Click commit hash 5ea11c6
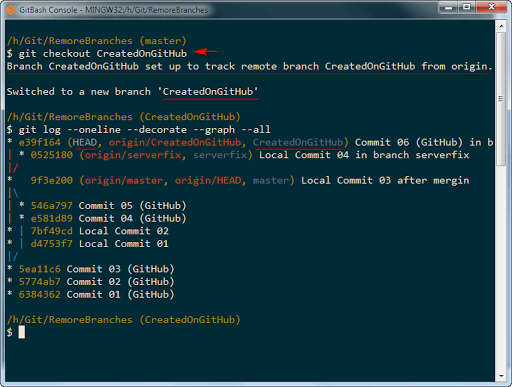 click(40, 269)
